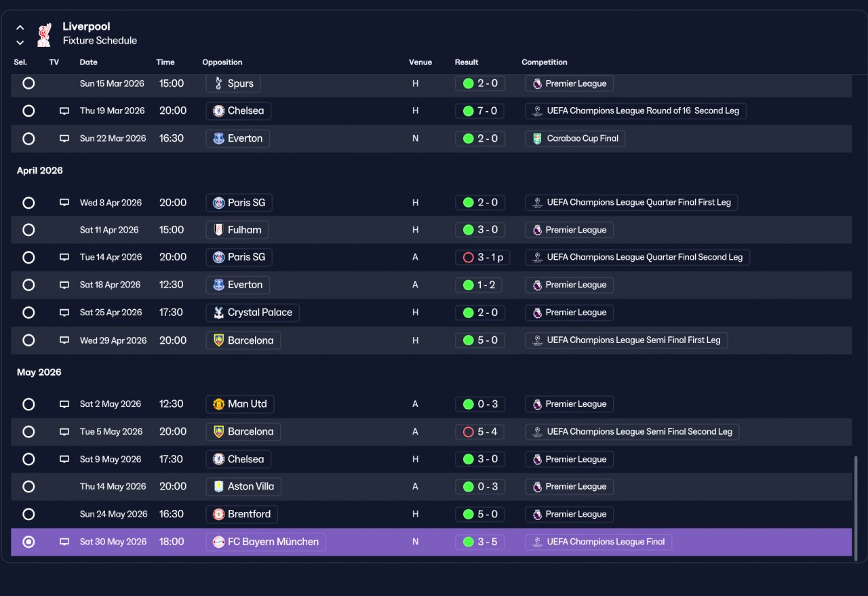Open Champions League Round of 16 Second Leg
This screenshot has height=596, width=868.
point(635,111)
